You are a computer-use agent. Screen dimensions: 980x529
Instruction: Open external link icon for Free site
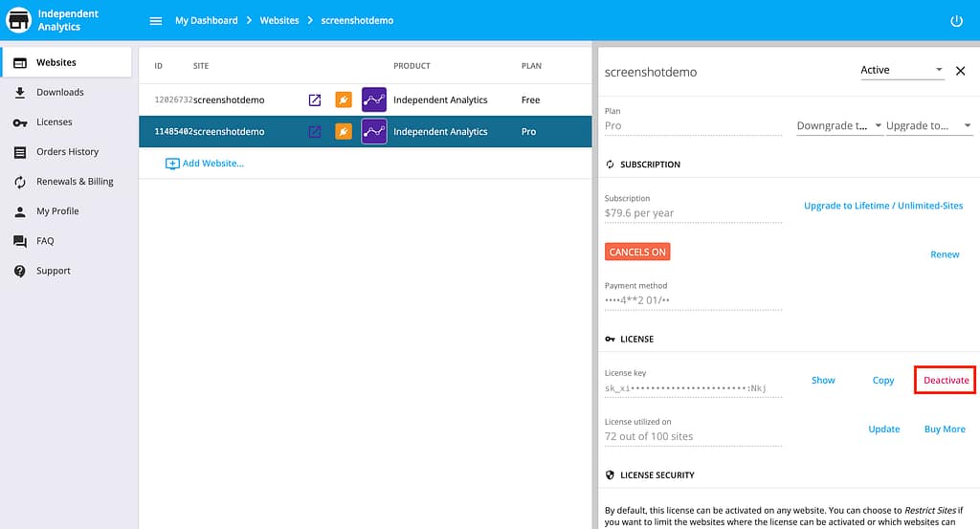point(315,99)
